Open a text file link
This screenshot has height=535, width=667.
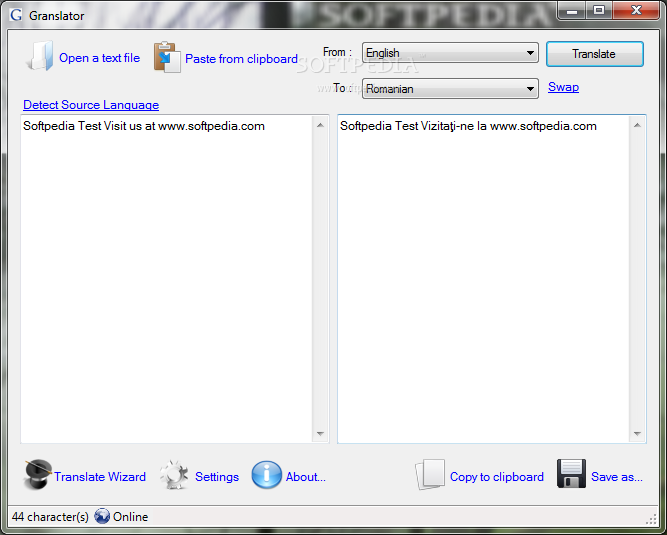tap(100, 58)
